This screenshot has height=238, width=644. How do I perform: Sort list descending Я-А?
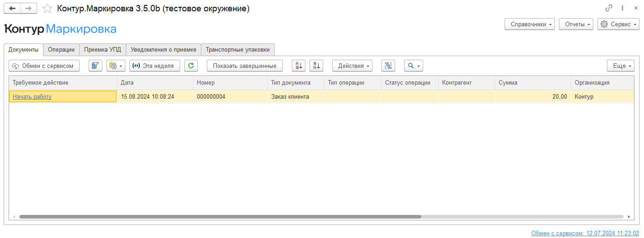click(x=316, y=66)
